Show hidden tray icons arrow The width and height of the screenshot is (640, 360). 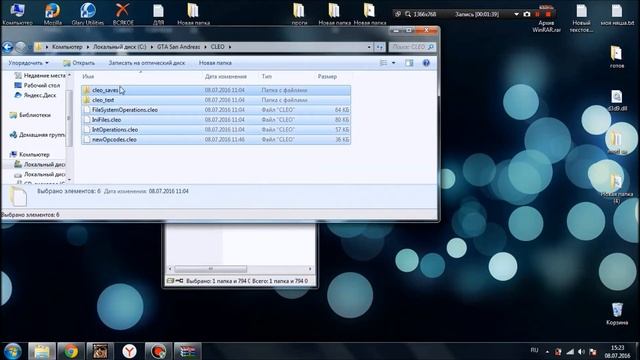[547, 351]
